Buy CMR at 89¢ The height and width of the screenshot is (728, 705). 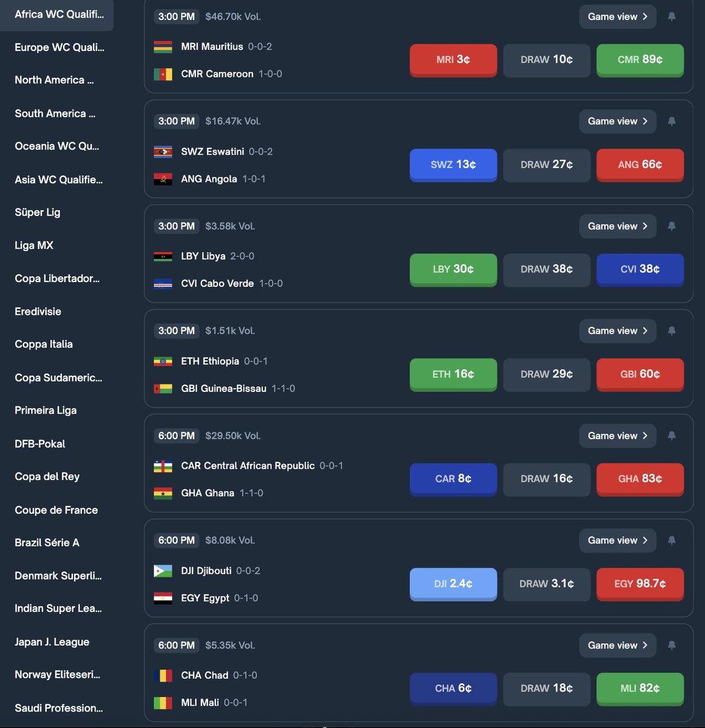(x=640, y=59)
